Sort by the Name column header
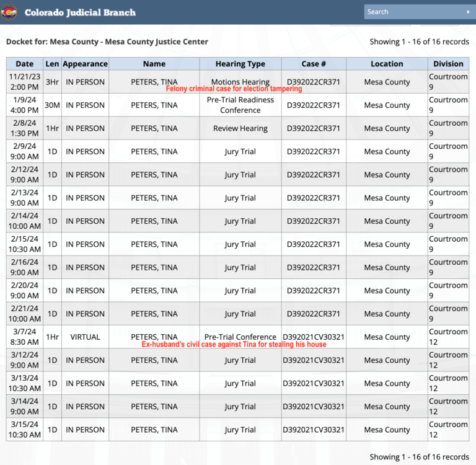Image resolution: width=476 pixels, height=465 pixels. point(154,64)
